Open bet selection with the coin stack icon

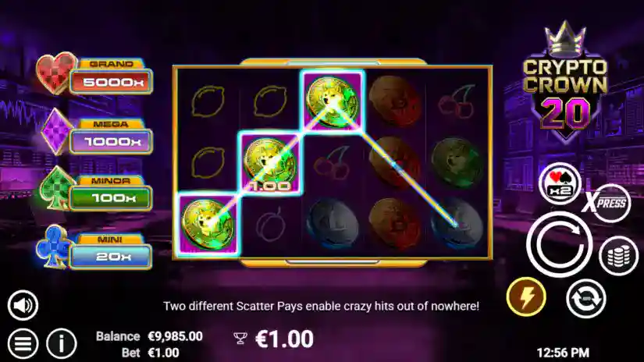618,256
